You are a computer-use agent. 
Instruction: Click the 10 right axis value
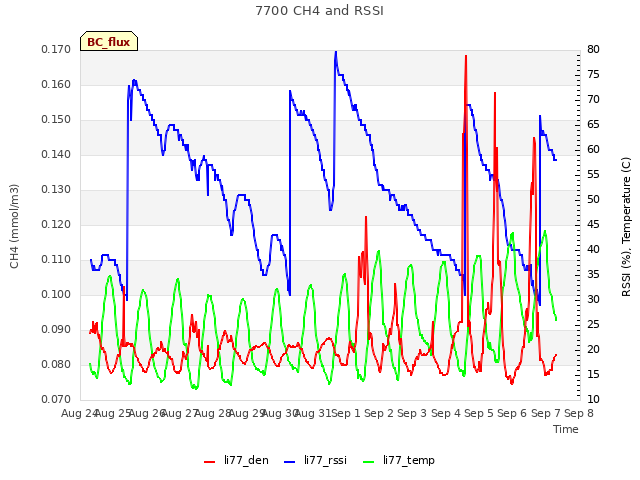pyautogui.click(x=593, y=399)
